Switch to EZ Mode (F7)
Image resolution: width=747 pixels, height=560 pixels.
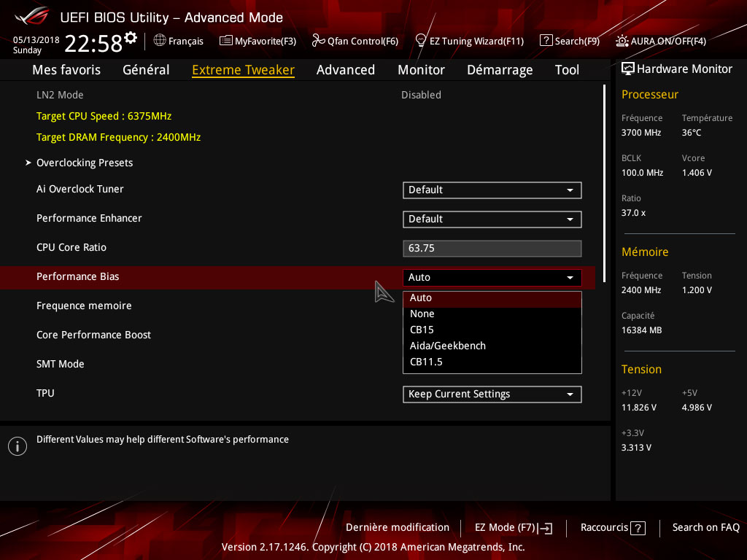pyautogui.click(x=513, y=527)
